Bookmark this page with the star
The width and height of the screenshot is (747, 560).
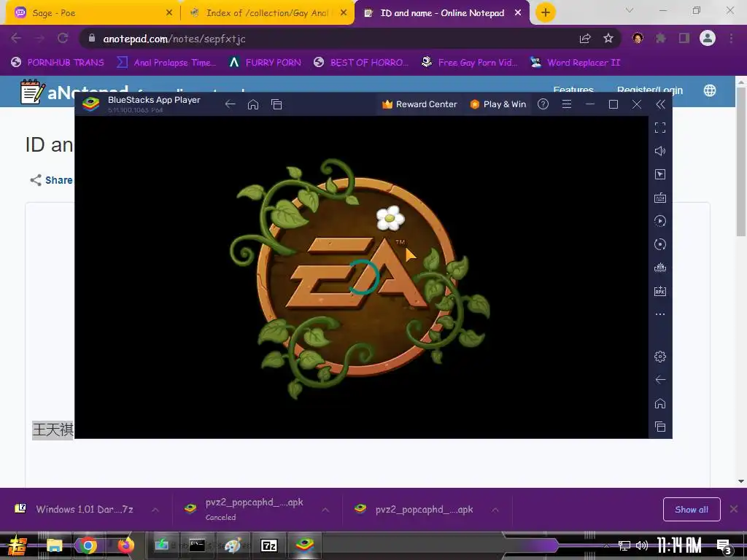(608, 39)
